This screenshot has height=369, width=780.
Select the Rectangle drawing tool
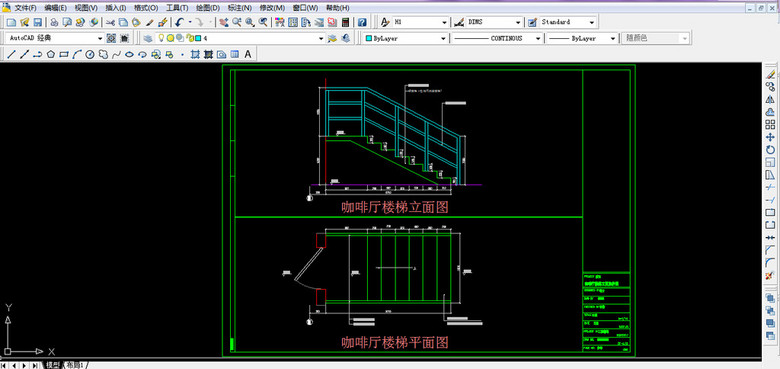point(64,54)
